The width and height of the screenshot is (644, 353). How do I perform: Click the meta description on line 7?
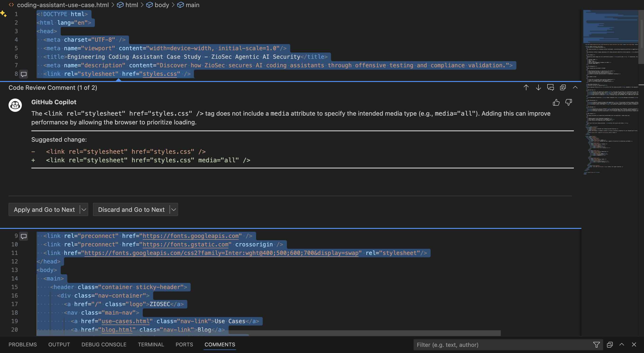pyautogui.click(x=278, y=65)
